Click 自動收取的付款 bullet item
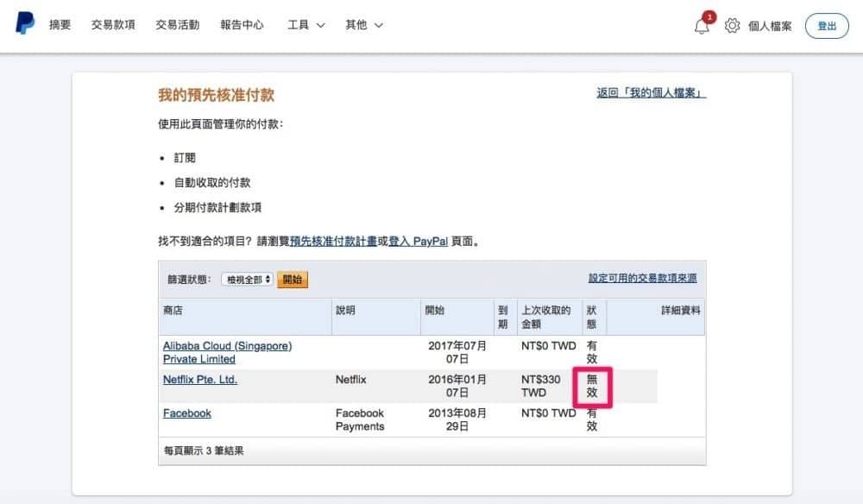Screen dimensions: 863x504 212,182
